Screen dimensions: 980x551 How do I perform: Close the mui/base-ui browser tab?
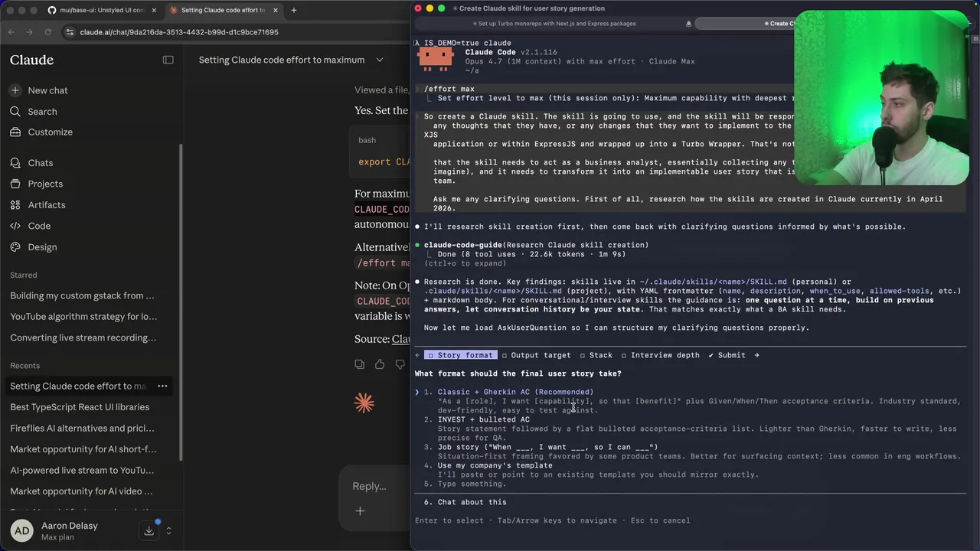pyautogui.click(x=154, y=10)
